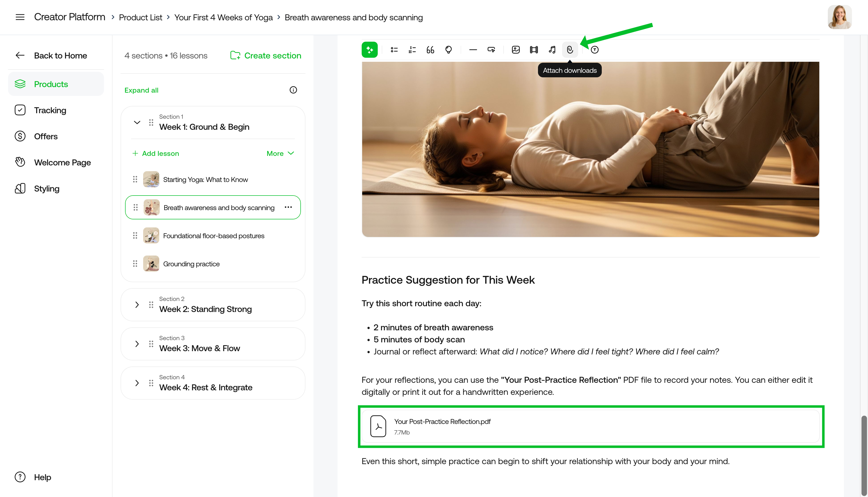Image resolution: width=868 pixels, height=497 pixels.
Task: Insert audio using the music note icon
Action: pyautogui.click(x=552, y=49)
